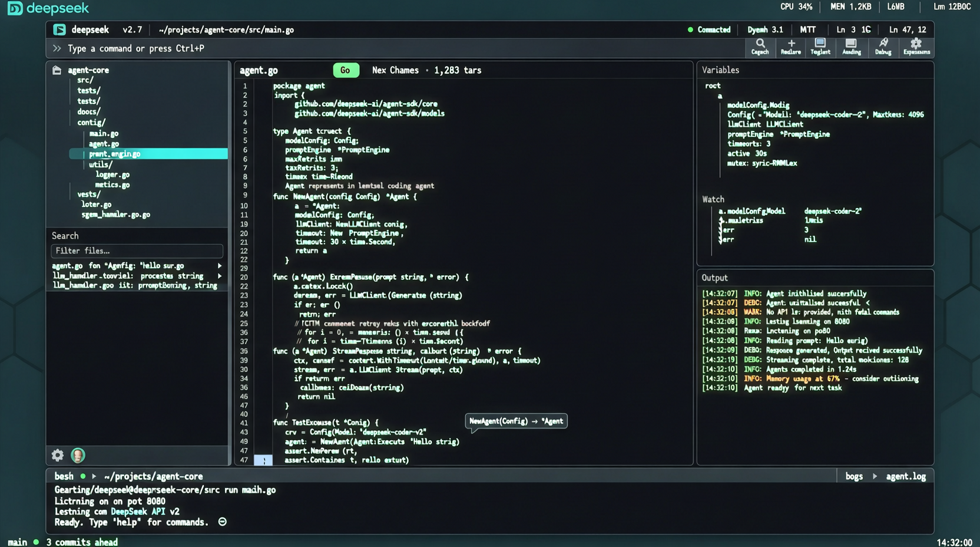The width and height of the screenshot is (980, 547).
Task: Open loter.go in the file tree
Action: [97, 205]
